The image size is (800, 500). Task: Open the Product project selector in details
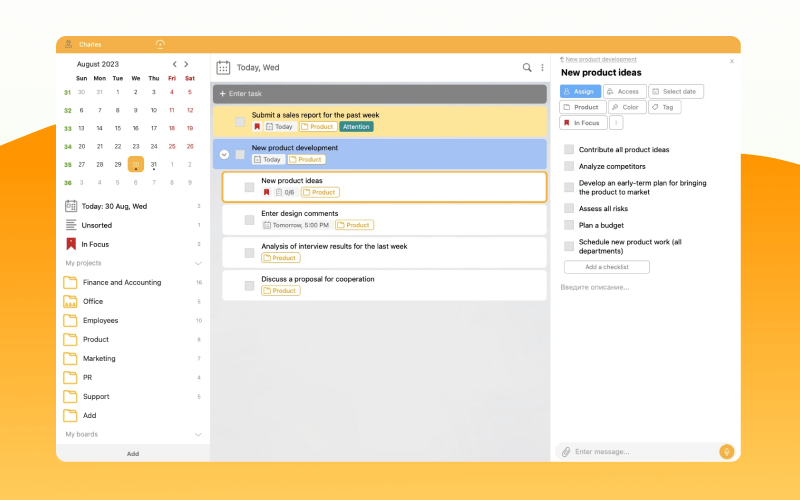[x=583, y=107]
